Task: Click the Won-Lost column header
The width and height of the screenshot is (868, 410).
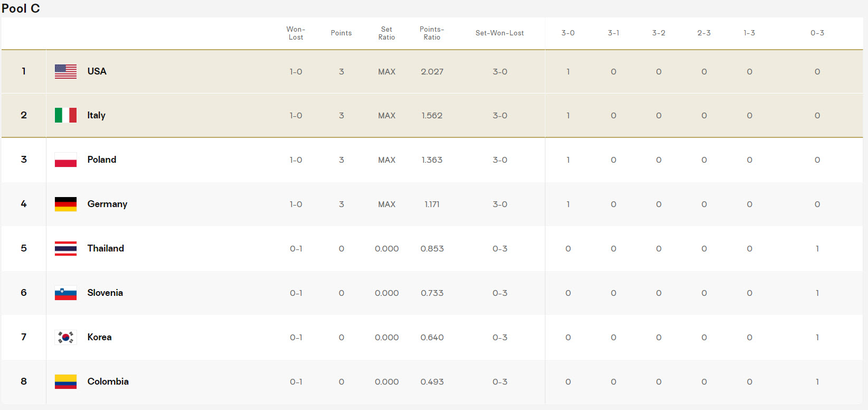Action: (x=296, y=33)
